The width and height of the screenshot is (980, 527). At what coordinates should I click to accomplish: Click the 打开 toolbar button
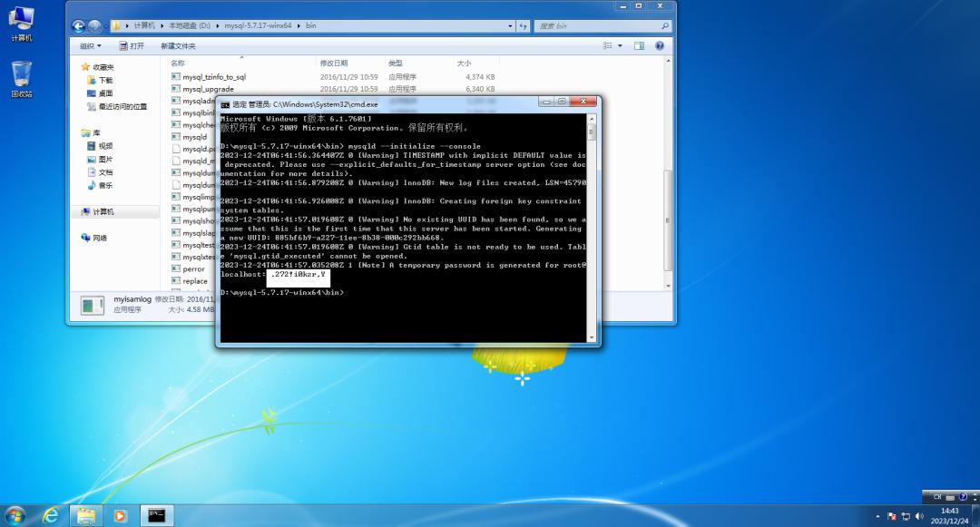132,46
